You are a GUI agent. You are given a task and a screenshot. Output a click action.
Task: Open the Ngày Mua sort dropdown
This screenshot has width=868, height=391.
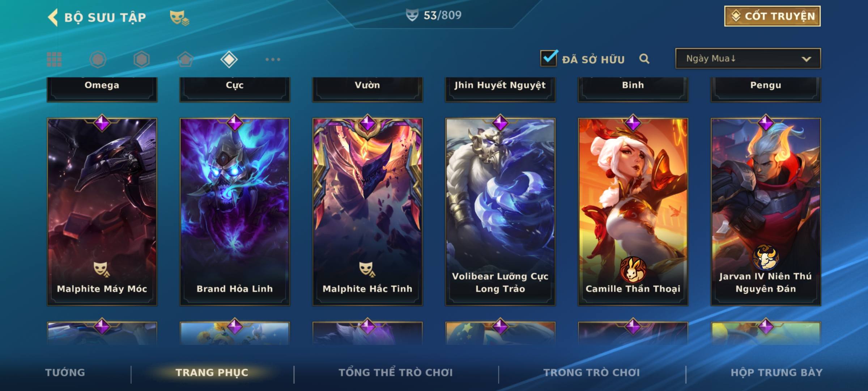click(748, 58)
